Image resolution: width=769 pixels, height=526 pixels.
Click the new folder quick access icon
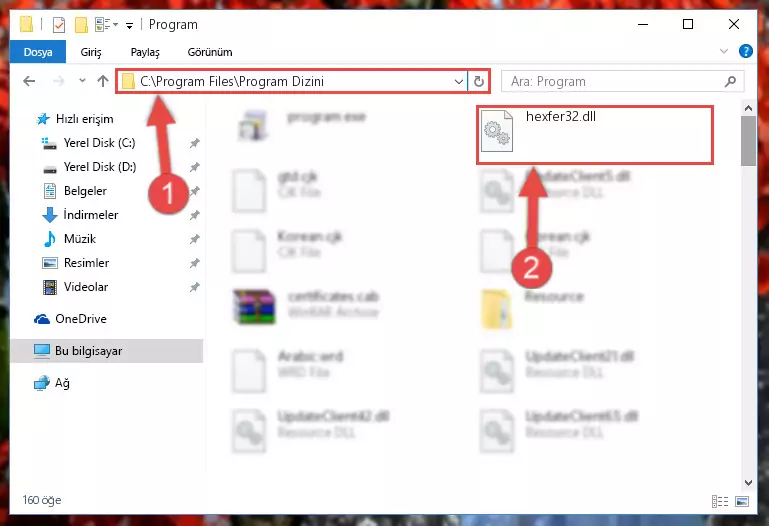81,25
